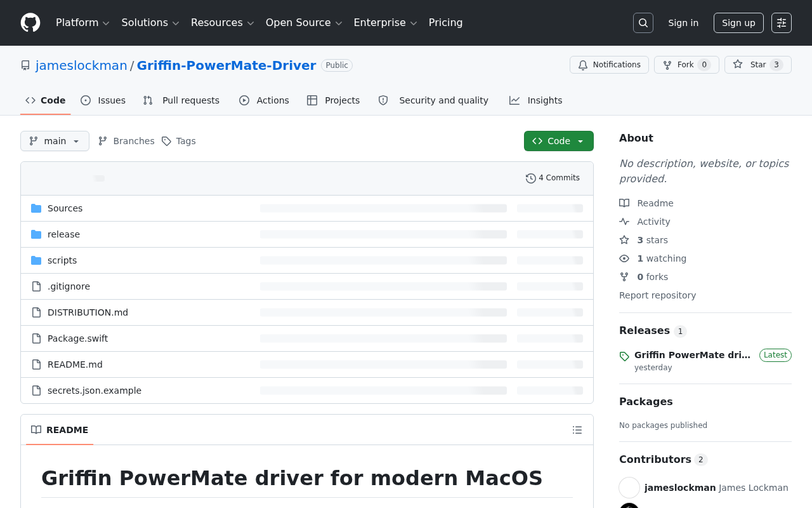Star the repository
Screen dimensions: 812x508
758,65
